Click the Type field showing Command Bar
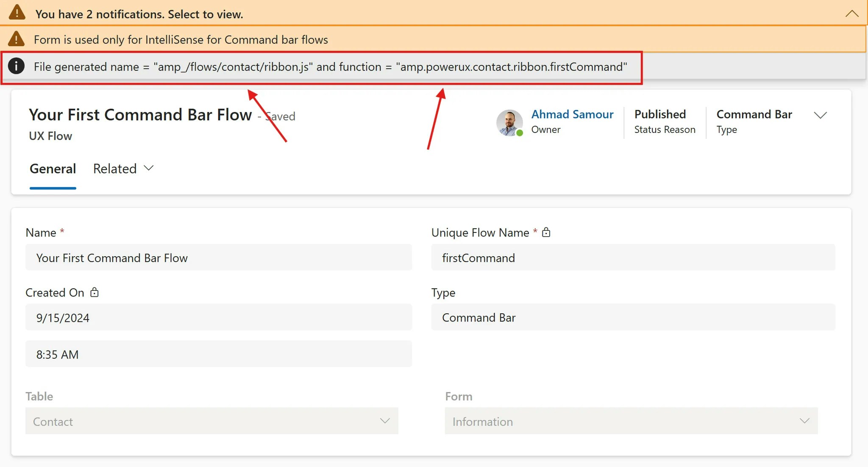This screenshot has height=467, width=868. 633,318
